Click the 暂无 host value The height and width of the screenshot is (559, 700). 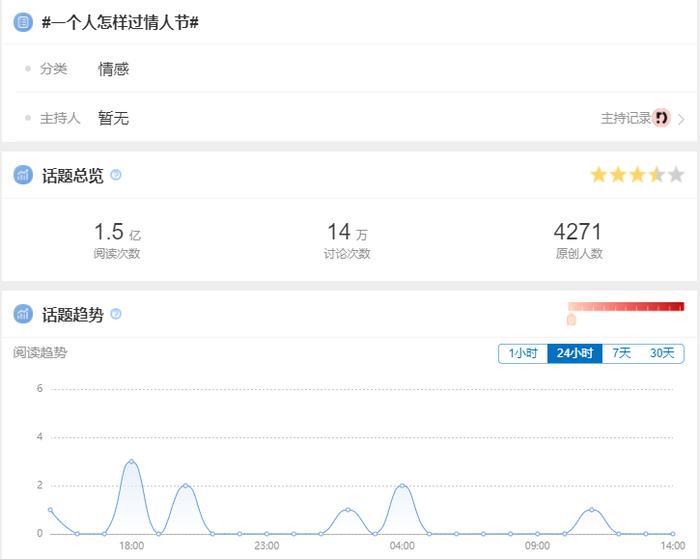[x=113, y=118]
